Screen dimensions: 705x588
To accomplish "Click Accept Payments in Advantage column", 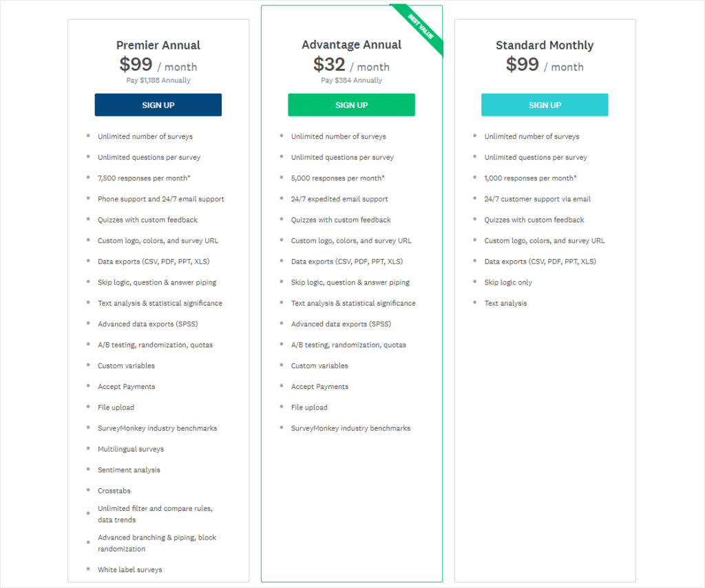I will point(319,386).
